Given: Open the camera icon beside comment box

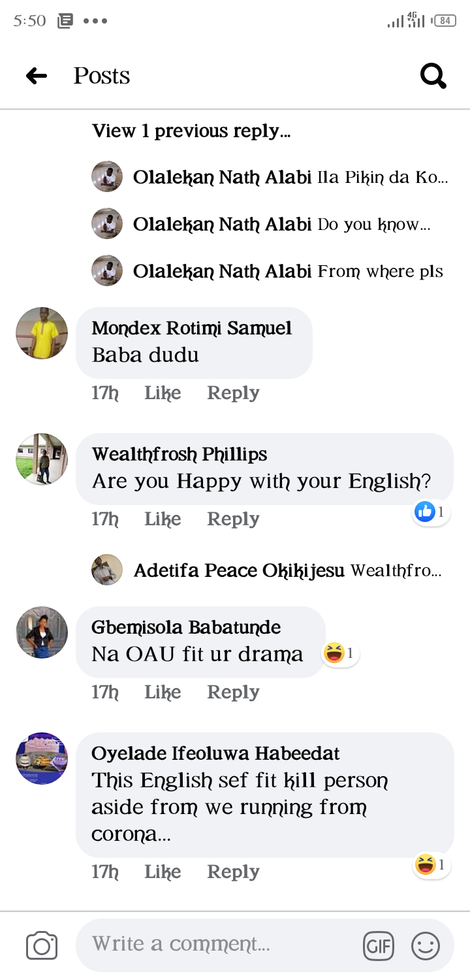Looking at the screenshot, I should pos(42,946).
